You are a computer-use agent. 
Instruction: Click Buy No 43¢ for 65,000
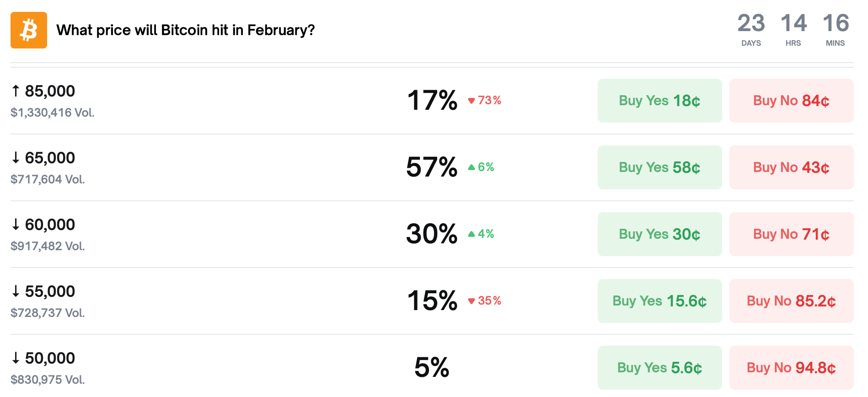[x=791, y=167]
